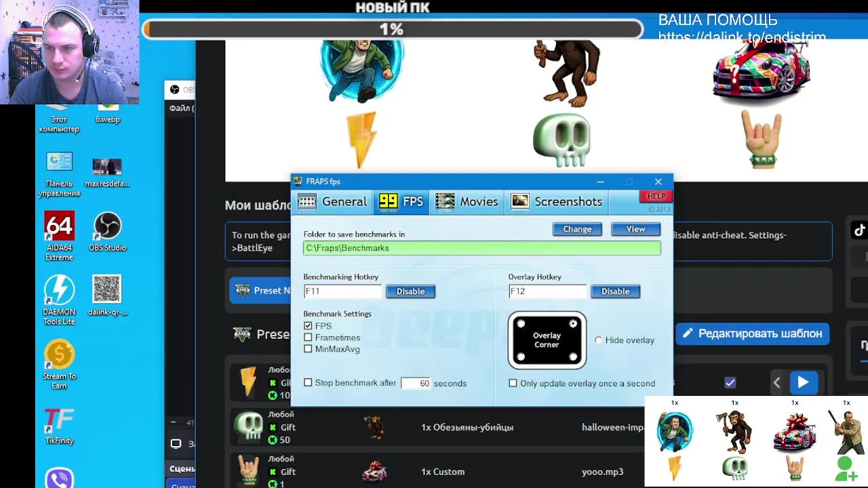Click the НОВЫЙ ПК 1% progress bar

pyautogui.click(x=392, y=29)
